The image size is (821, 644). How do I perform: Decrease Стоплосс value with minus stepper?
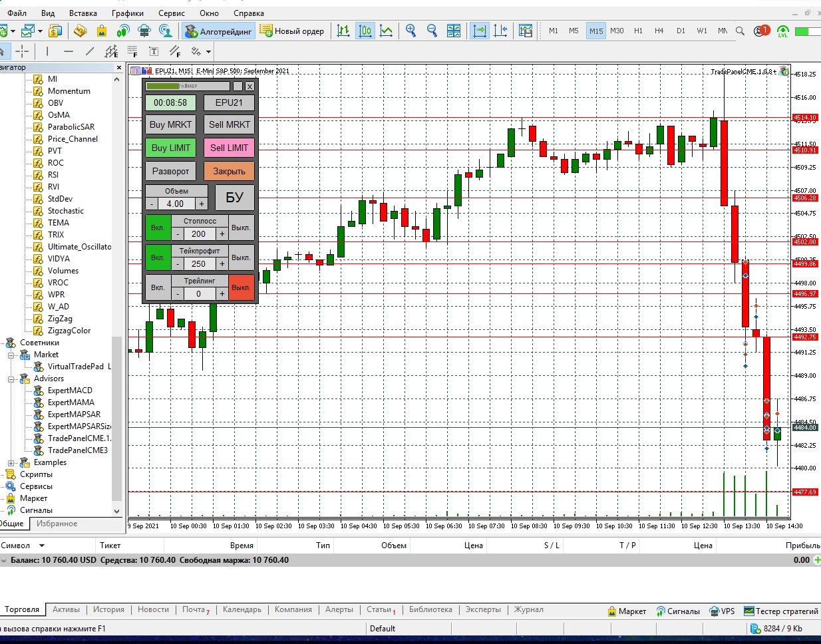click(178, 234)
